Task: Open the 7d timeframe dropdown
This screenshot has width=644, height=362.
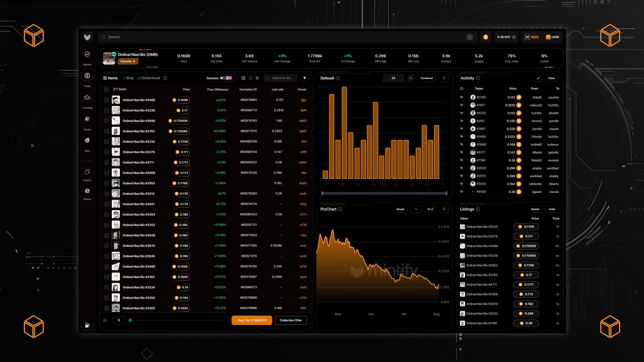Action: 430,209
